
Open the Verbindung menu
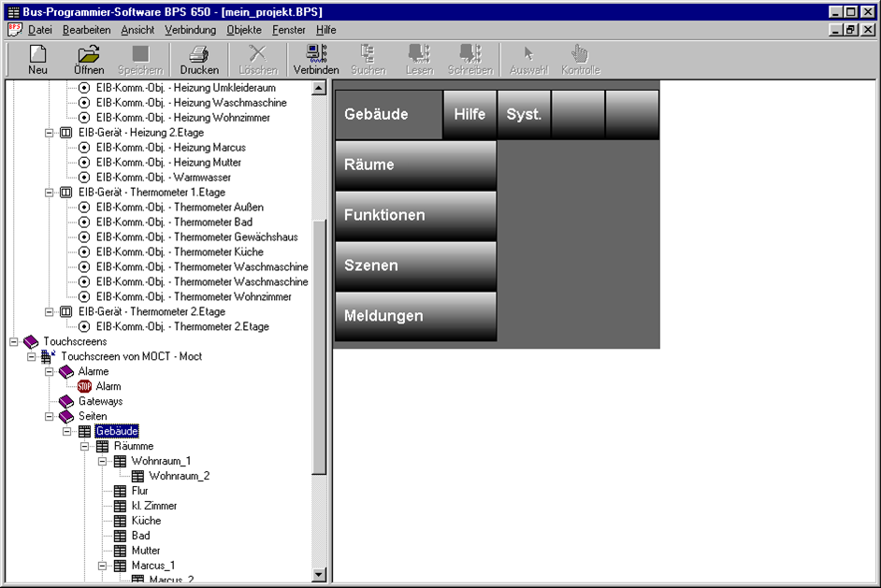coord(190,30)
